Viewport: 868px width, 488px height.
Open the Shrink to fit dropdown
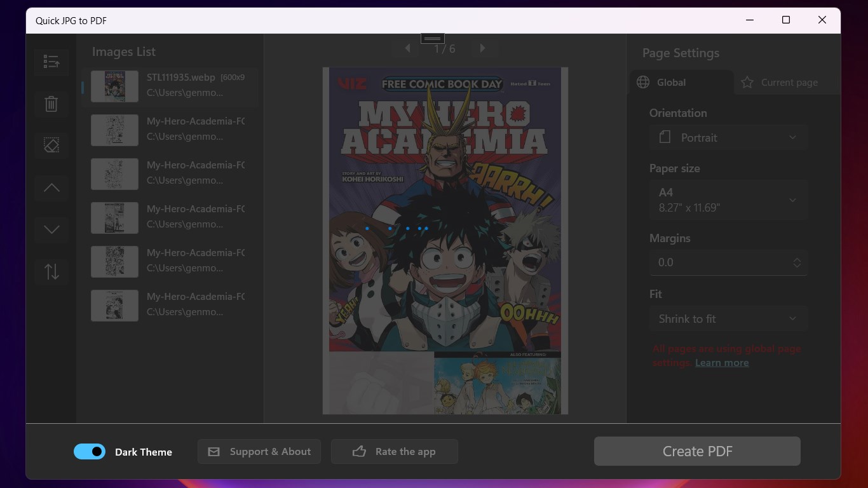tap(728, 318)
